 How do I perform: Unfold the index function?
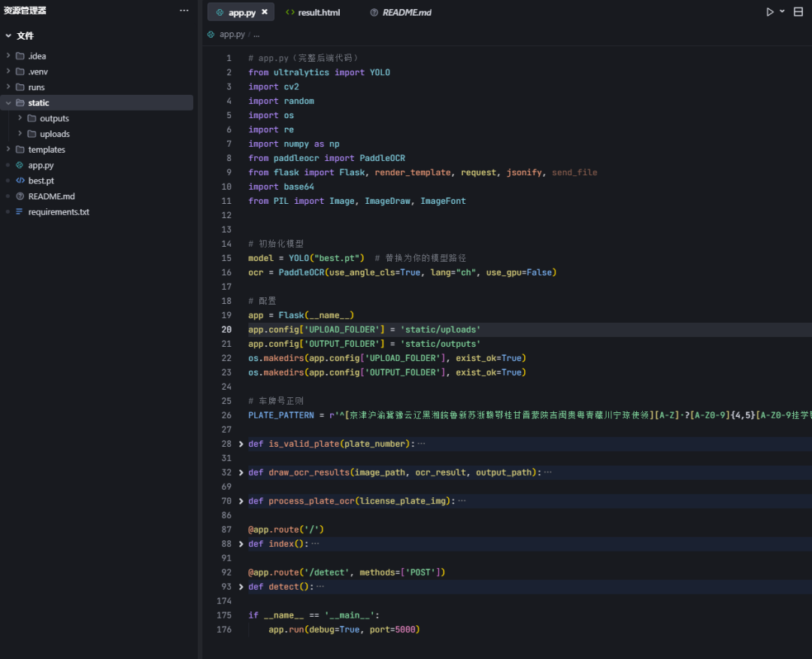pos(241,544)
